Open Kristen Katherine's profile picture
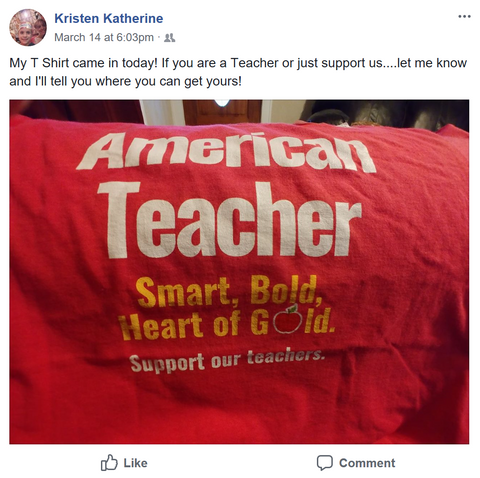 tap(28, 27)
